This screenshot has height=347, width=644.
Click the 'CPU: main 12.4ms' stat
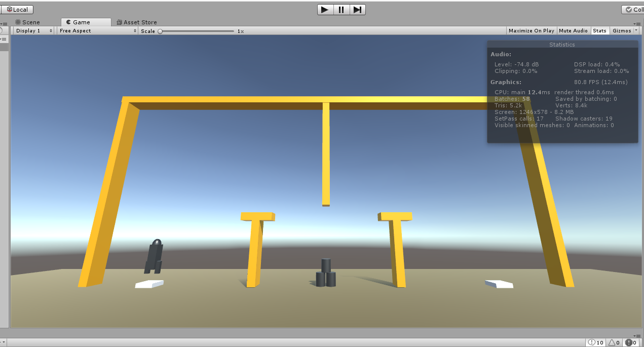pyautogui.click(x=522, y=92)
